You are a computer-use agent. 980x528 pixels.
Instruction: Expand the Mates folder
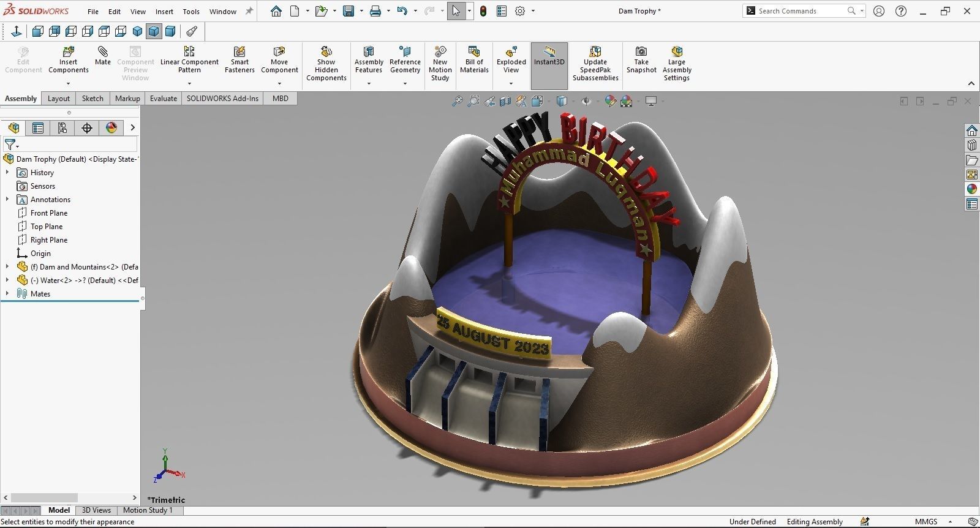click(7, 294)
